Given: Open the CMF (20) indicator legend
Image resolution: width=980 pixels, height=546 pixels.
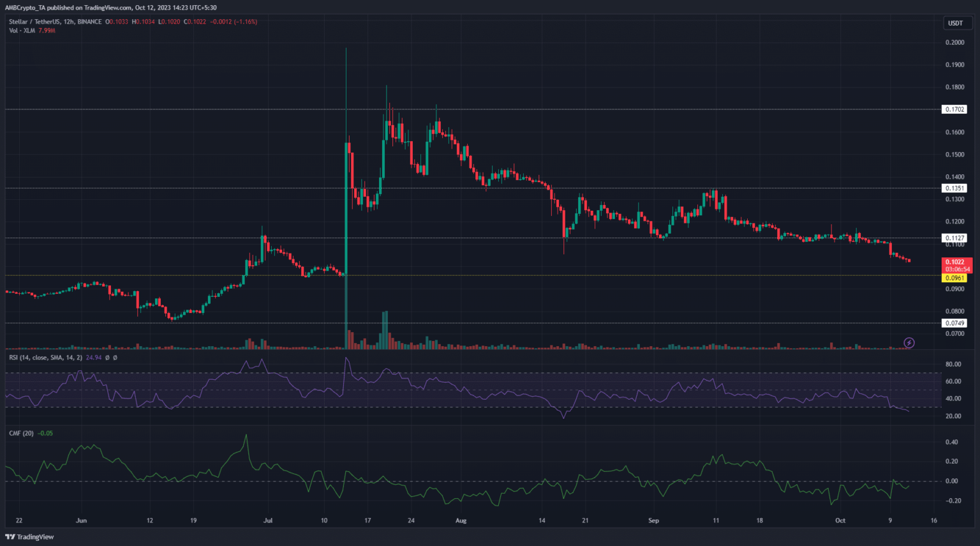Looking at the screenshot, I should (21, 433).
